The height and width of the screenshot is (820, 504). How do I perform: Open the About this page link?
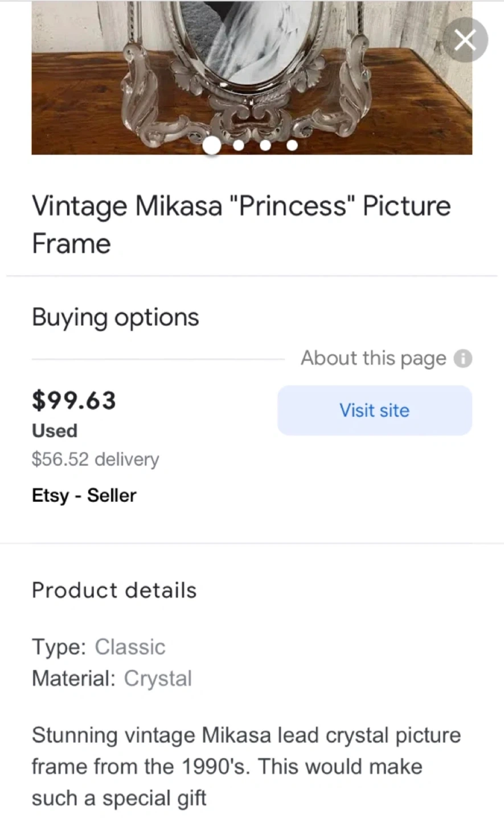point(374,359)
